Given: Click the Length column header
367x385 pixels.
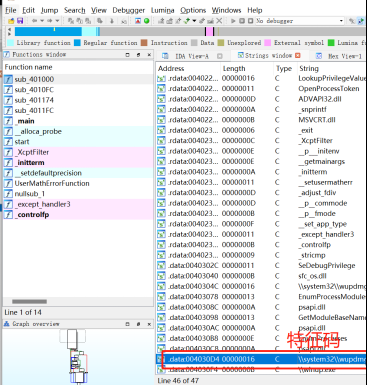Looking at the screenshot, I should (x=234, y=68).
